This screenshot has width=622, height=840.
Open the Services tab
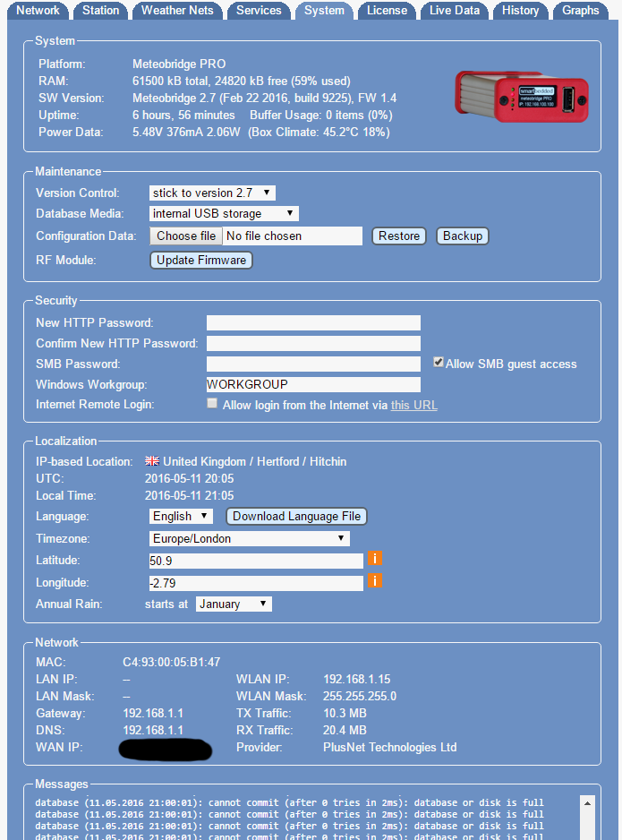point(259,11)
